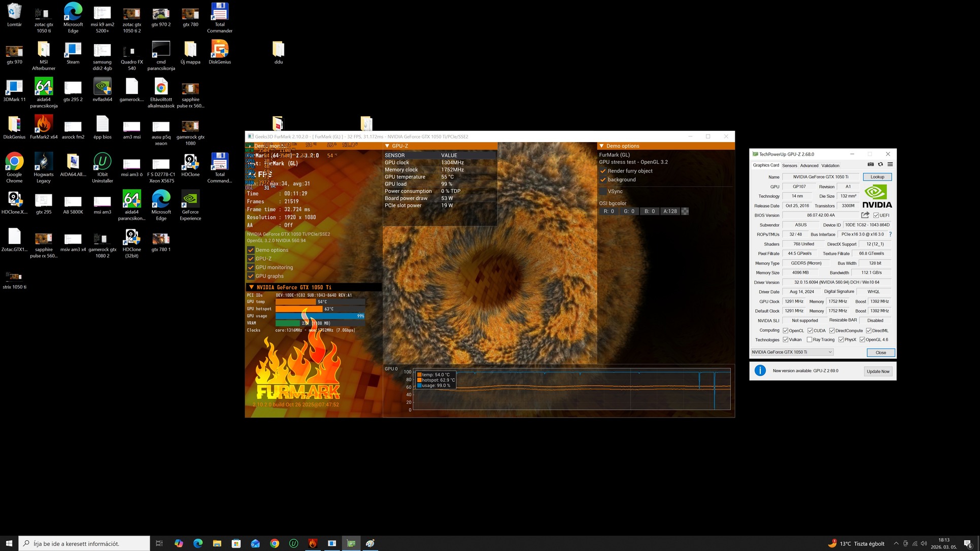Open Chrome from the taskbar
The height and width of the screenshot is (551, 980).
pyautogui.click(x=275, y=543)
